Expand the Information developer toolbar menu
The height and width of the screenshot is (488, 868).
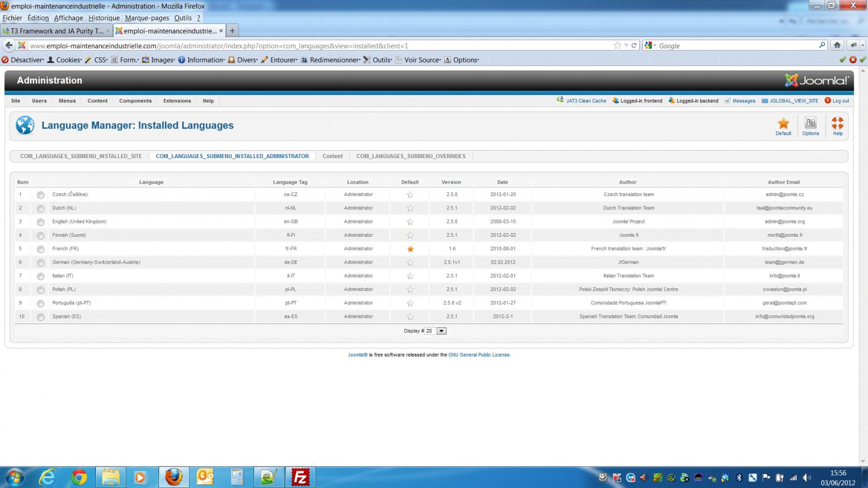pyautogui.click(x=201, y=60)
